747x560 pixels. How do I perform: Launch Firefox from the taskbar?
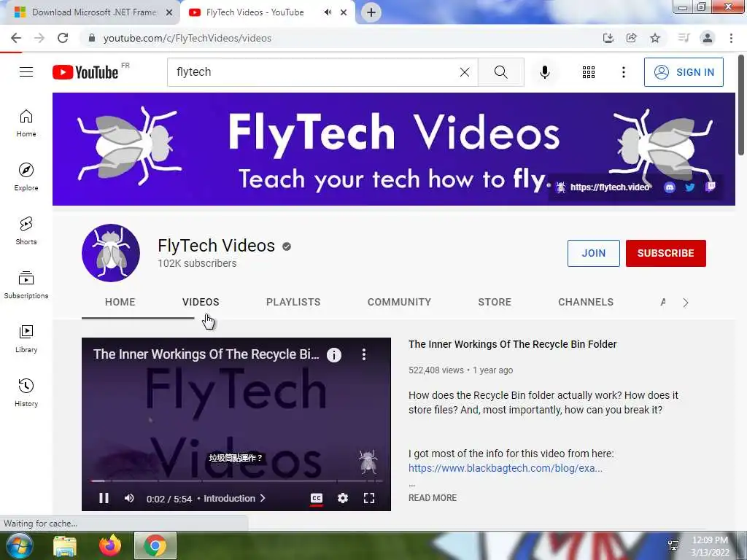(x=110, y=545)
